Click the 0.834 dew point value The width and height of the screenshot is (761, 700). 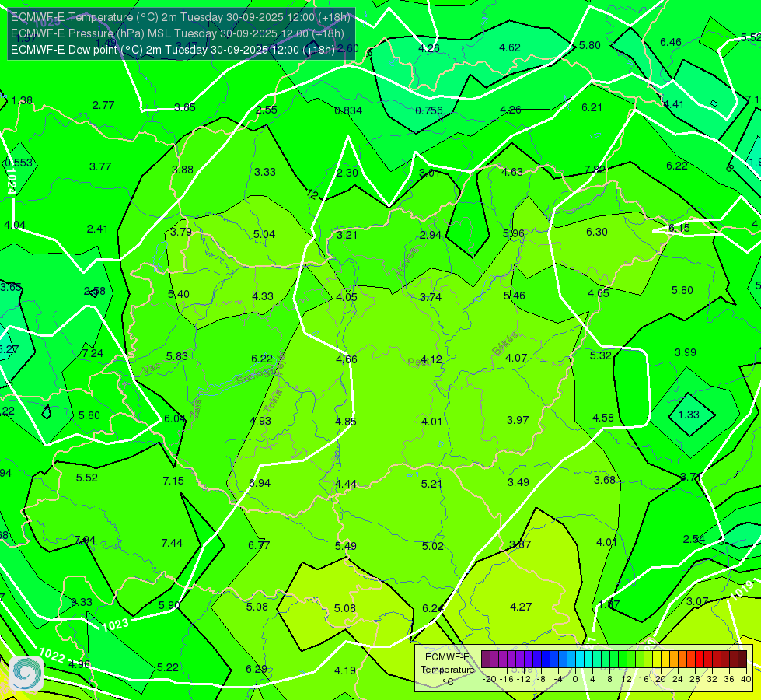[348, 110]
